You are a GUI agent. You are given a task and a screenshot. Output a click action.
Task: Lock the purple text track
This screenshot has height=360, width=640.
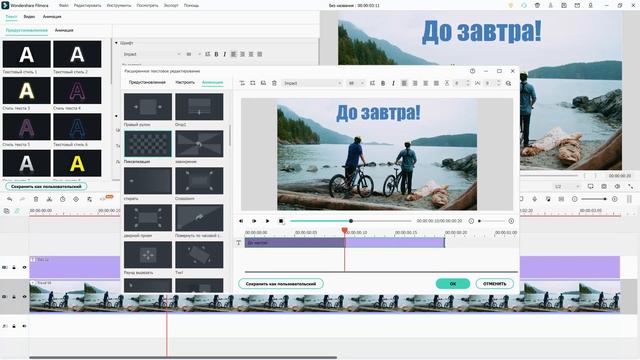14,267
